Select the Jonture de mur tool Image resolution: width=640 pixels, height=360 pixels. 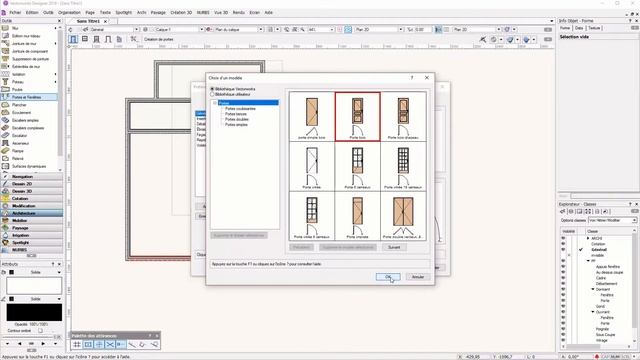29,44
